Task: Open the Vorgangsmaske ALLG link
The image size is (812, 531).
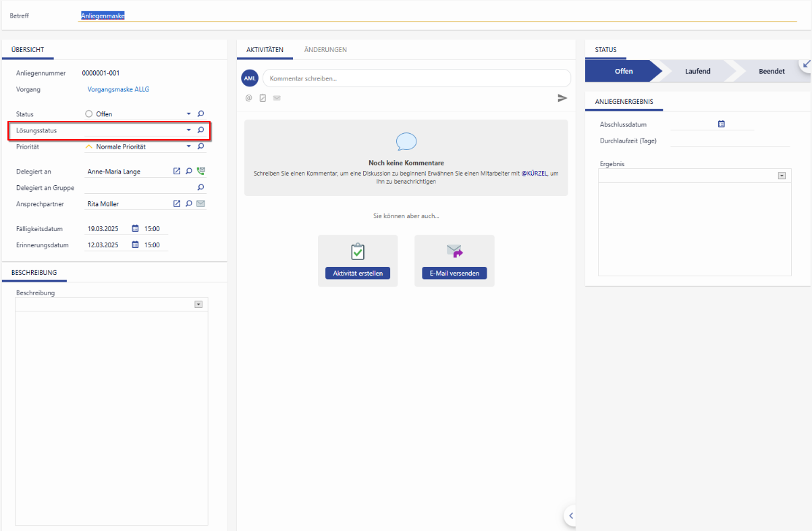Action: (118, 89)
